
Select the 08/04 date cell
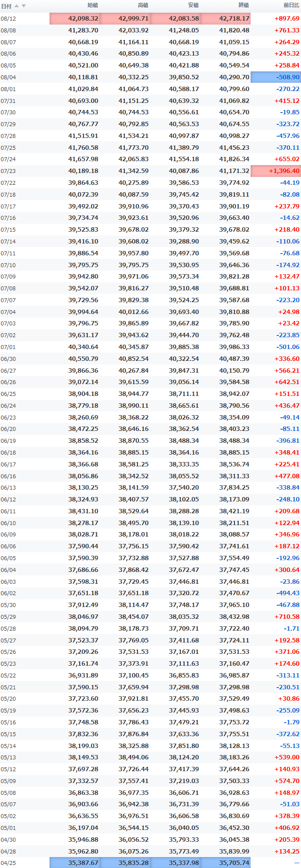pyautogui.click(x=8, y=78)
